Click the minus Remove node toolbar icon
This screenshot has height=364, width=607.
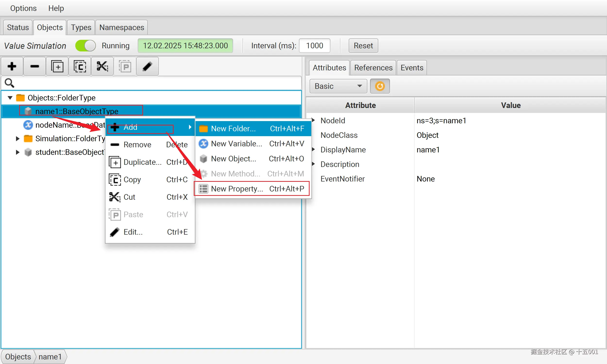34,66
